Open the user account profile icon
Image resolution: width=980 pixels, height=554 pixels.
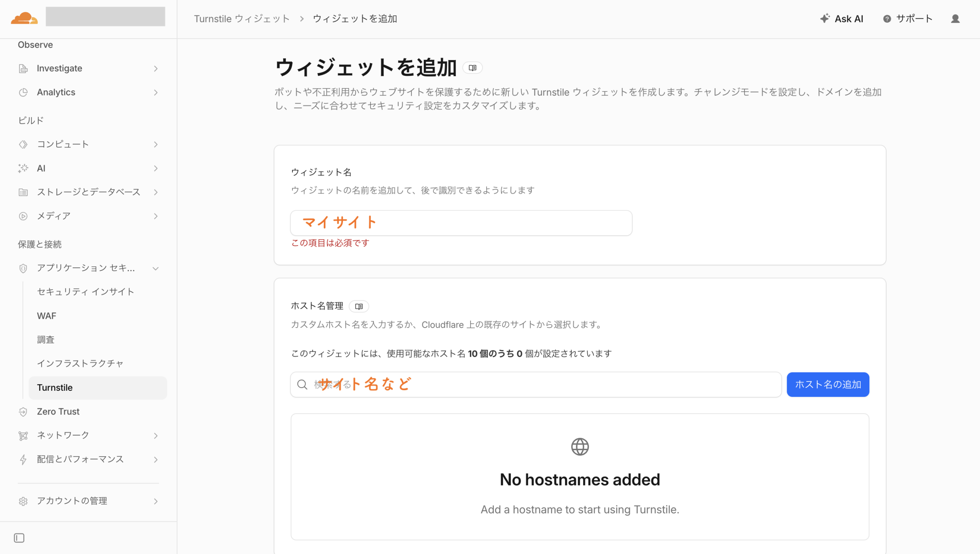[955, 19]
